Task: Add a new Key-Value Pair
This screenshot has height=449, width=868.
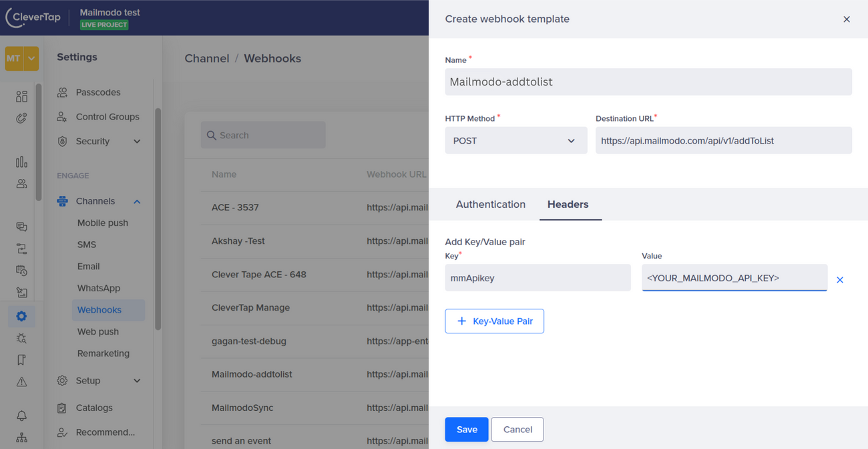Action: pyautogui.click(x=494, y=321)
